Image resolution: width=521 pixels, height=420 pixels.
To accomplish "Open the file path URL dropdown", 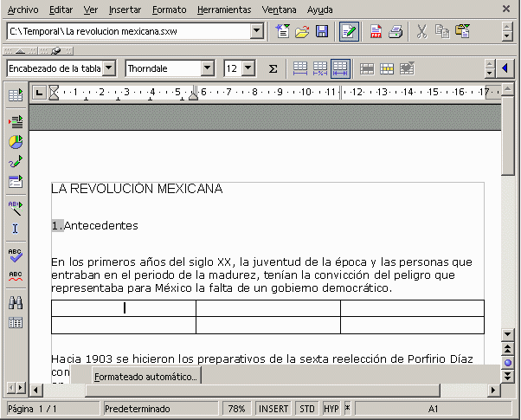I will pyautogui.click(x=256, y=31).
